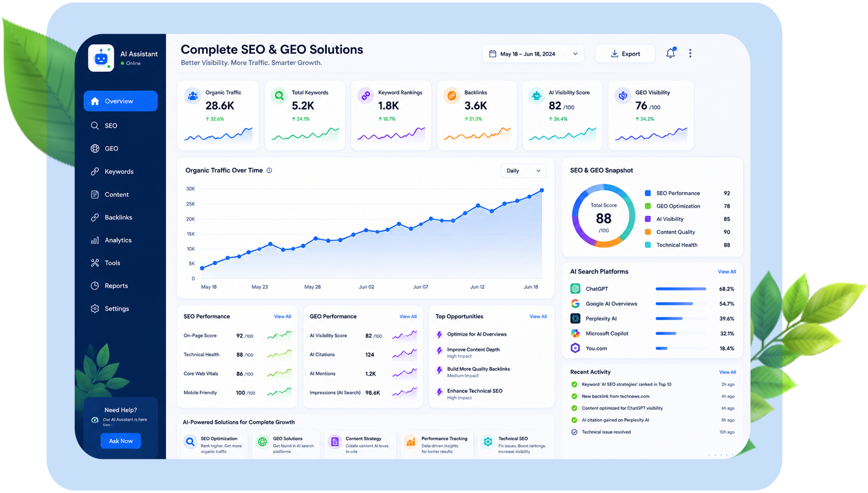Click the Perplexity AI icon
This screenshot has width=868, height=493.
point(575,318)
